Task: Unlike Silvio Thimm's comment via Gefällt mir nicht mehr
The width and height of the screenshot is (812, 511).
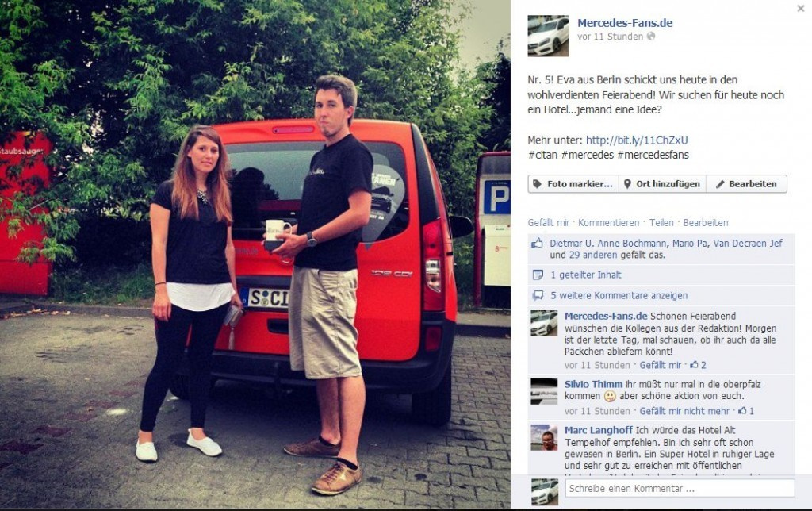Action: click(684, 412)
